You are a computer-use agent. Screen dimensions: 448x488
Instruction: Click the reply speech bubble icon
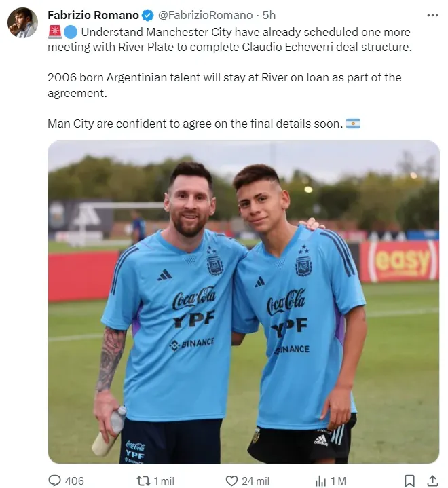tap(55, 481)
